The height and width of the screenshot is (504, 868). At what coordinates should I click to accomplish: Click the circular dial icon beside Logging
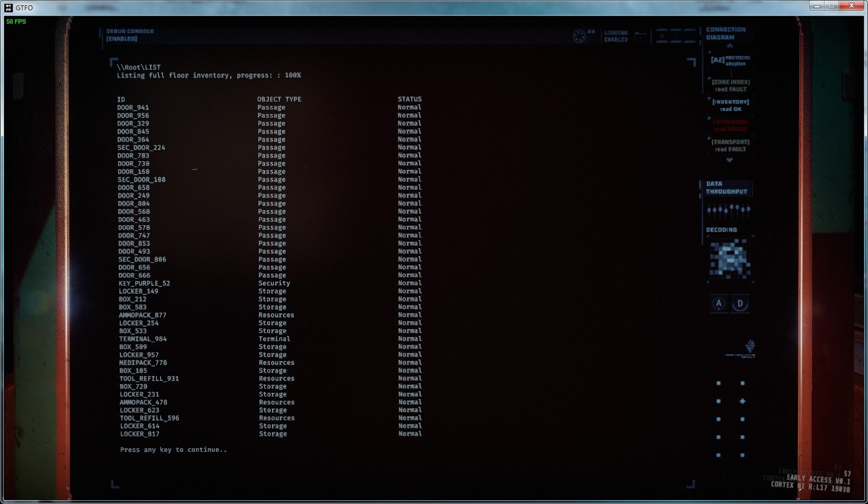click(x=579, y=36)
